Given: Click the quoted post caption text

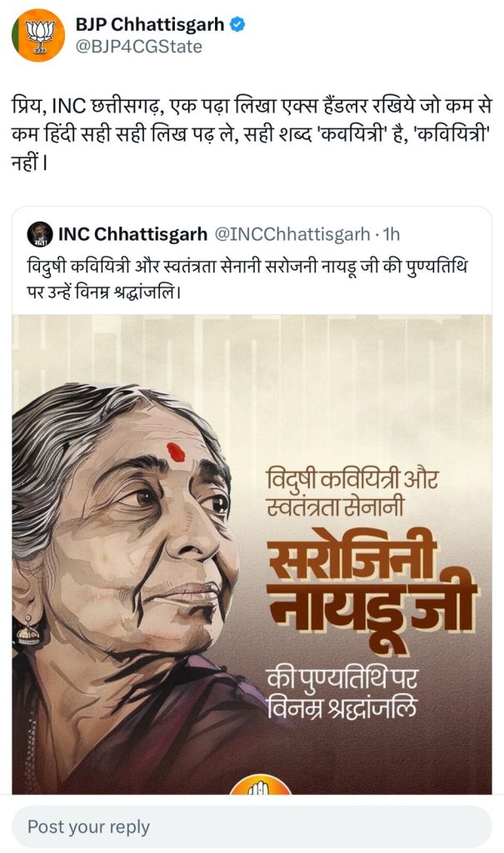Looking at the screenshot, I should pyautogui.click(x=250, y=281).
